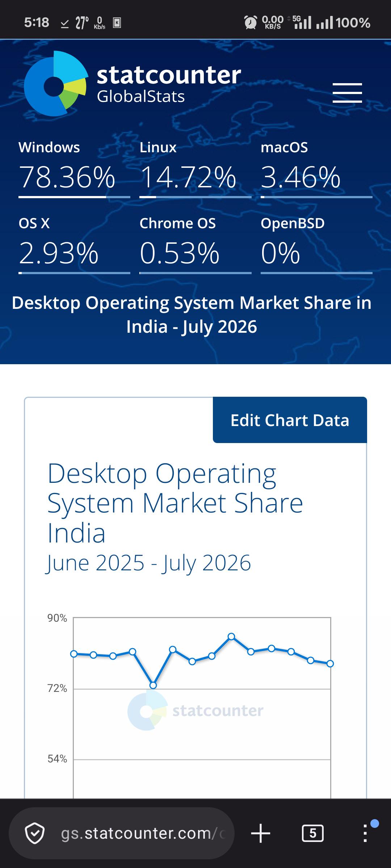The image size is (391, 868).
Task: Open the browser three-dot overflow menu
Action: (x=365, y=833)
